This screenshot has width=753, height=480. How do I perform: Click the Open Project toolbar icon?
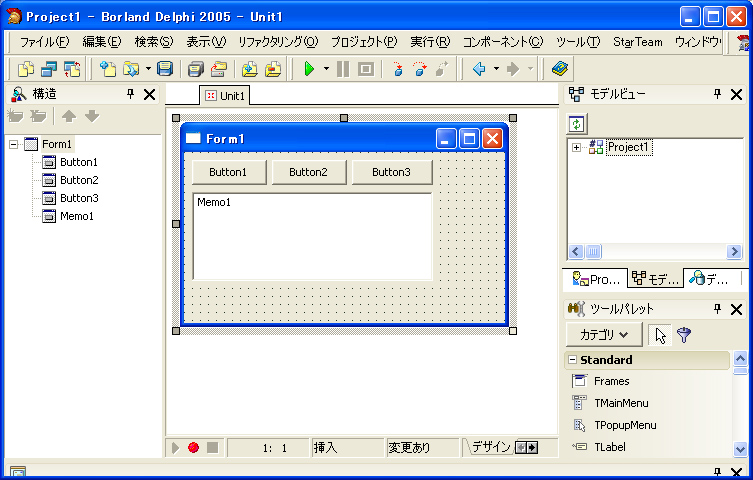click(x=219, y=69)
